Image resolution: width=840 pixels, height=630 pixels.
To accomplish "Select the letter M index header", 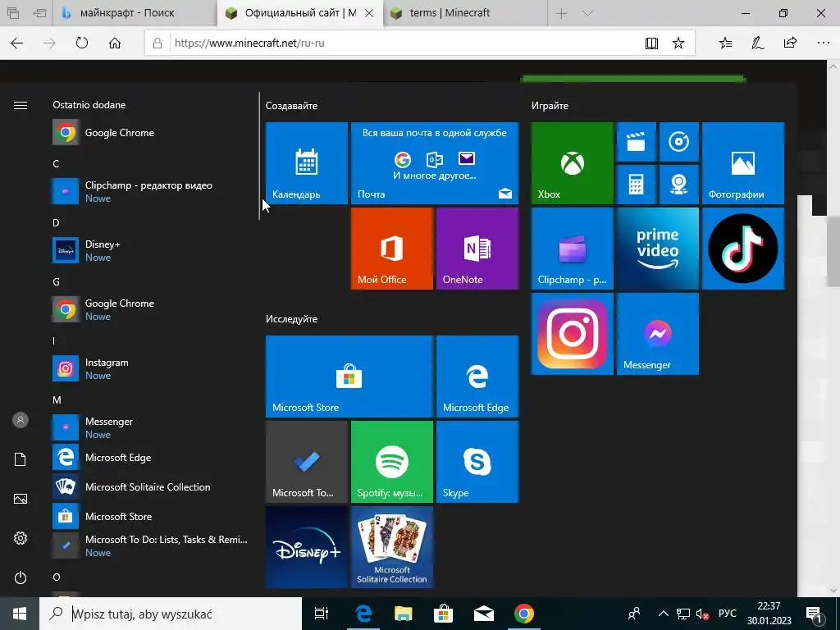I will tap(57, 399).
